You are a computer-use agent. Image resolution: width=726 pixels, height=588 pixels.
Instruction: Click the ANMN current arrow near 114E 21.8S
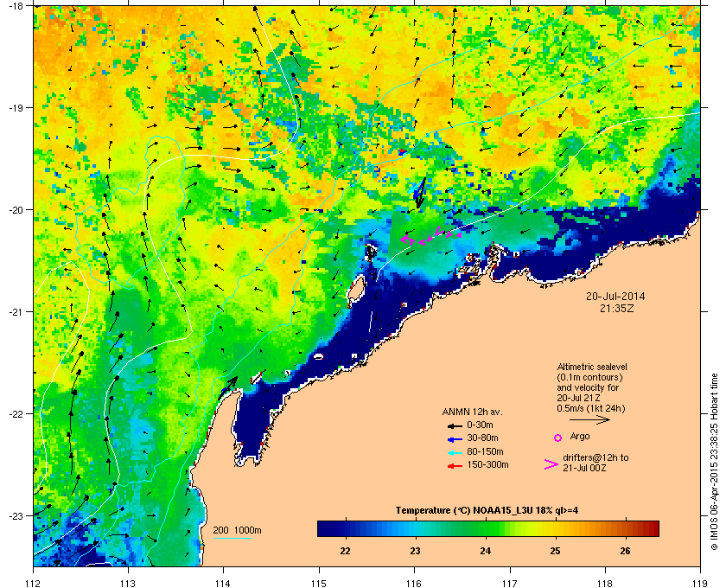coord(229,387)
